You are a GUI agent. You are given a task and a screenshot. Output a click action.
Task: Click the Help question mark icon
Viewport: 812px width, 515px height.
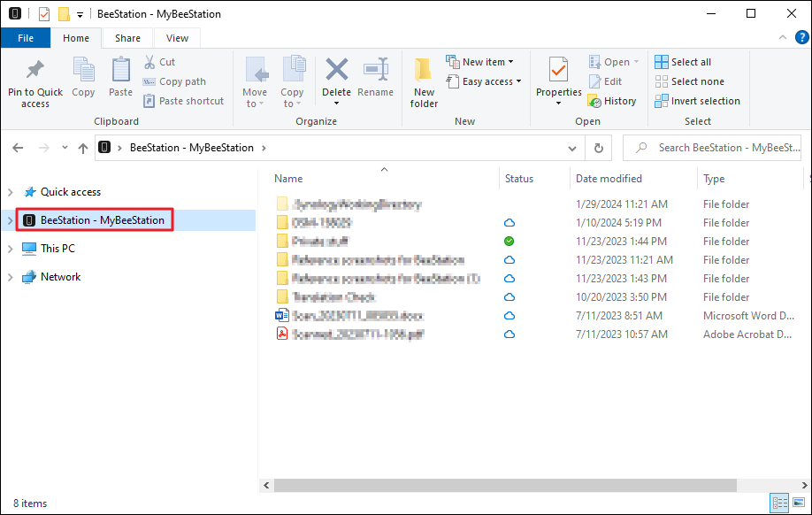(x=801, y=37)
